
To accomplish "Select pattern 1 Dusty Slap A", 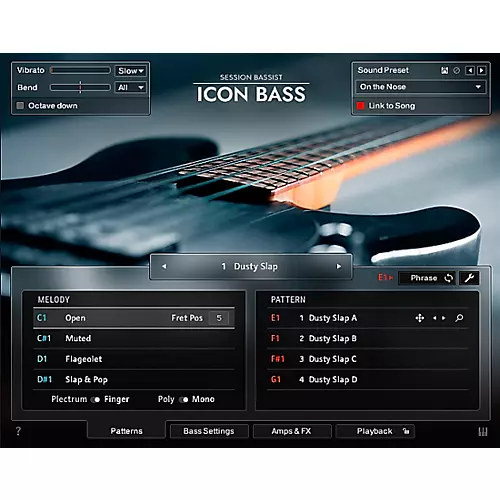I will point(368,318).
